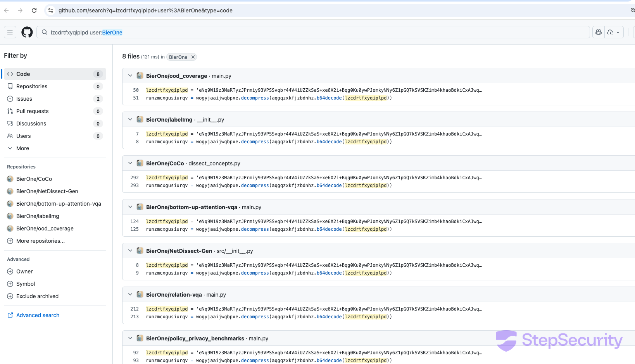
Task: Open the GitHub hamburger navigation menu
Action: (x=10, y=32)
